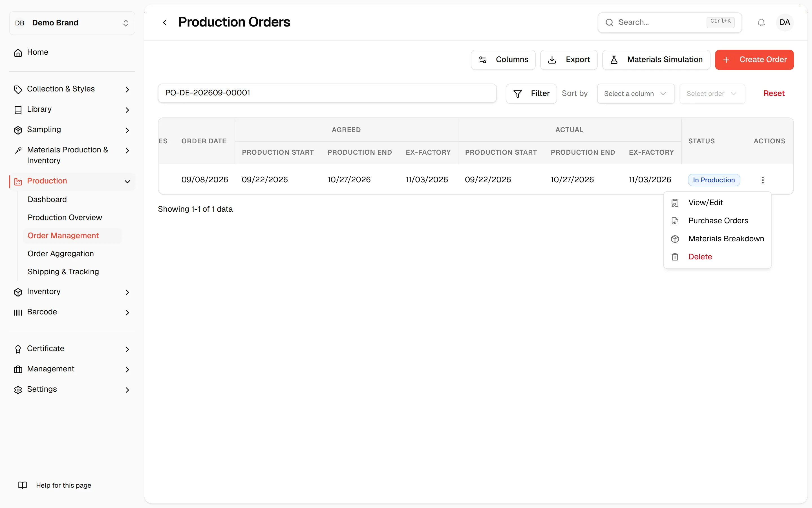Click the Settings gear icon
This screenshot has height=508, width=812.
(x=18, y=390)
